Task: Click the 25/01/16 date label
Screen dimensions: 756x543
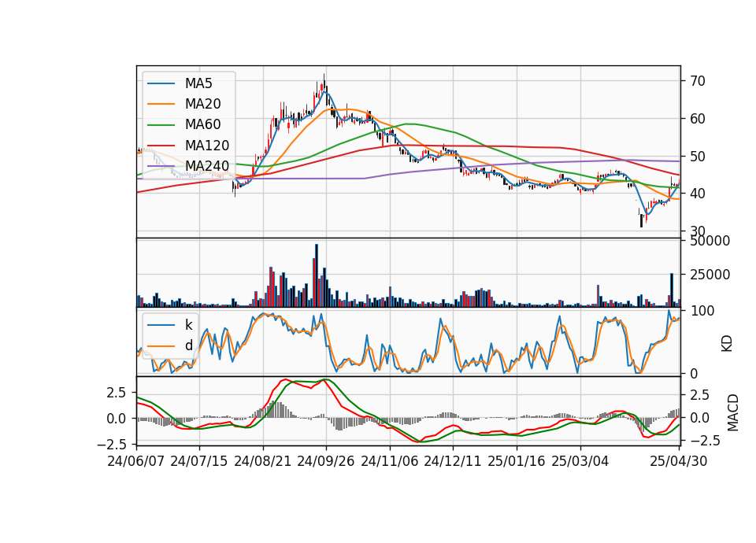Action: click(x=517, y=461)
